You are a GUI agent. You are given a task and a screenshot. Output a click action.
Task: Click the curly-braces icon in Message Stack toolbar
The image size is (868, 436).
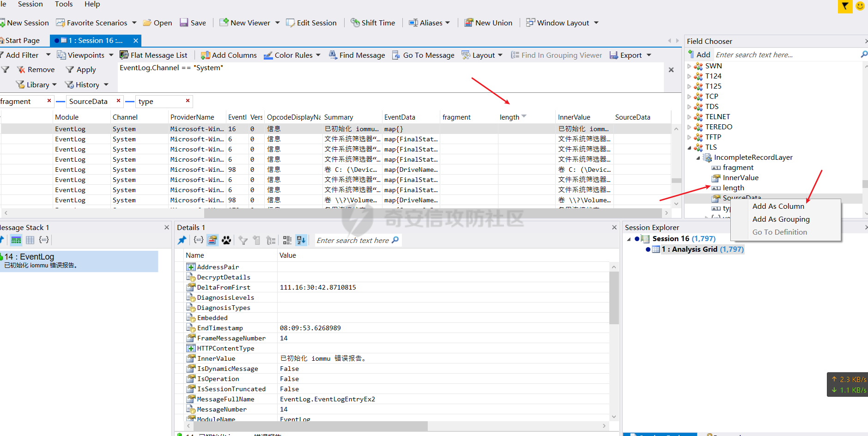pos(44,240)
